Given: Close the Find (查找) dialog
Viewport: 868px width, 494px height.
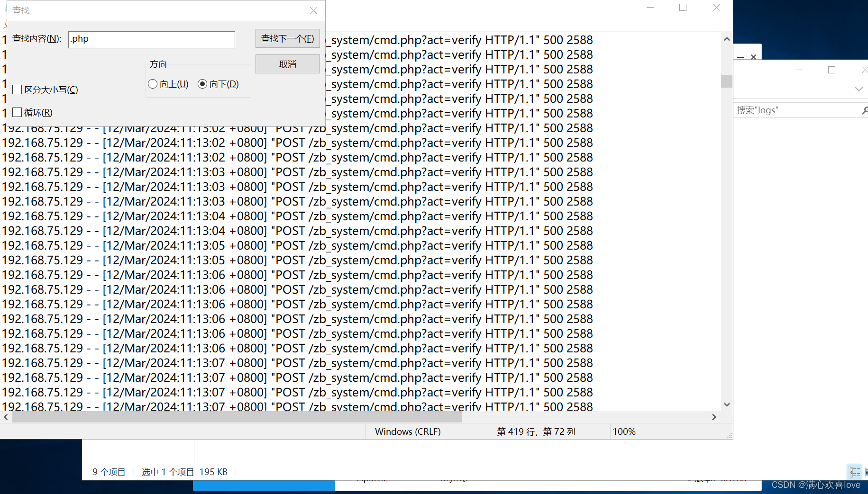Looking at the screenshot, I should point(313,10).
